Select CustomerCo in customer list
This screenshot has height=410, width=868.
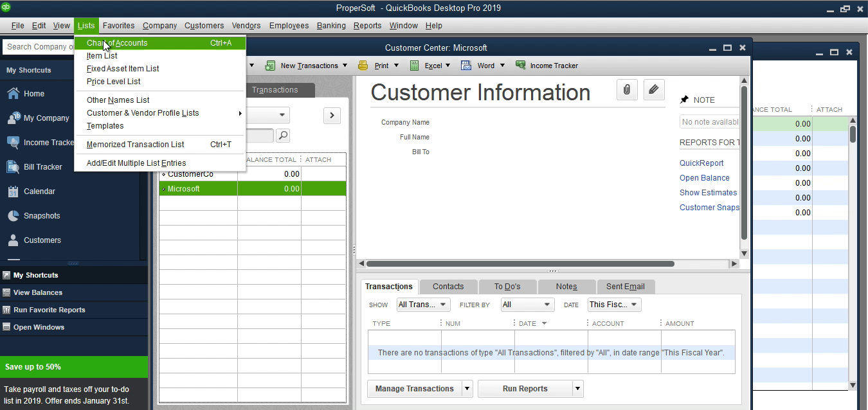[253, 174]
